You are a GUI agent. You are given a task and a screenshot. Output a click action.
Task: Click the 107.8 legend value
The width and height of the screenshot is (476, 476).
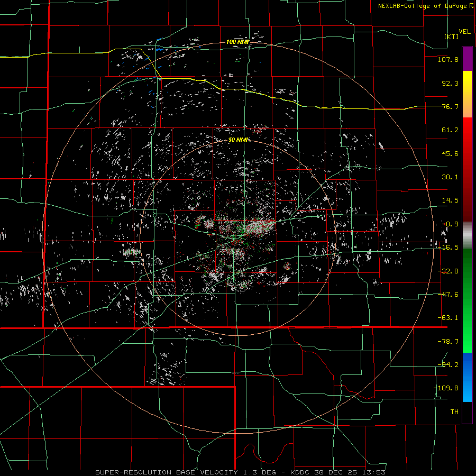coord(448,59)
